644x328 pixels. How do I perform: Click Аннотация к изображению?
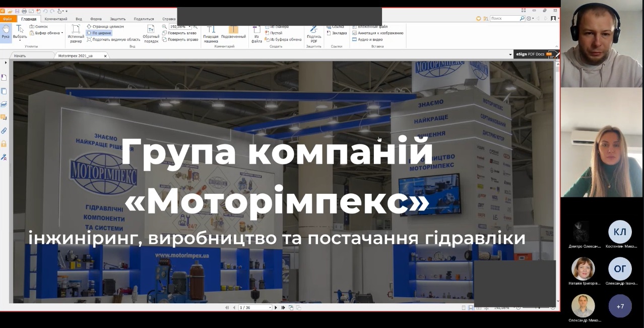tap(377, 33)
